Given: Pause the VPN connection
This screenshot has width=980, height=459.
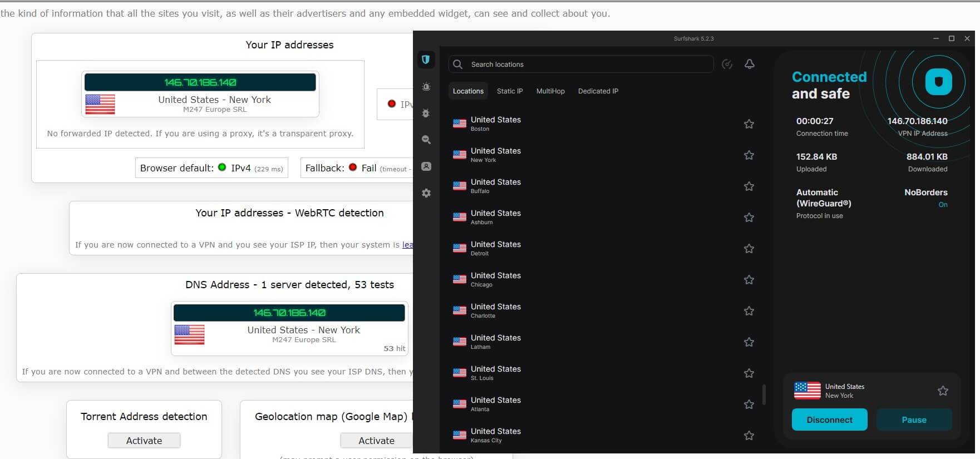Looking at the screenshot, I should (914, 419).
